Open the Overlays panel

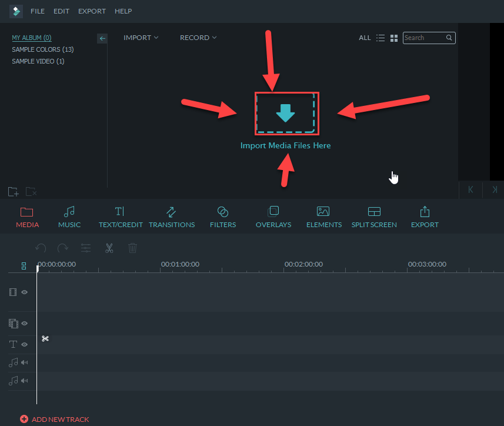click(x=273, y=217)
